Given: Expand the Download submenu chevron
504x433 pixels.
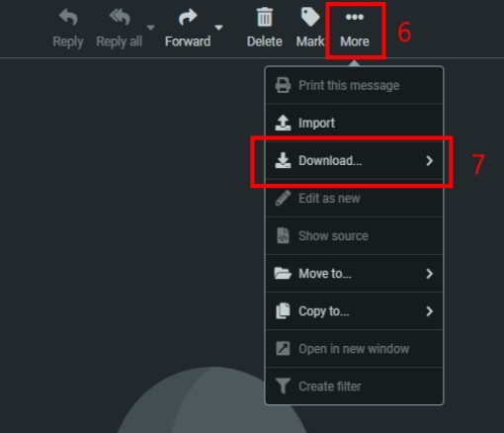Looking at the screenshot, I should (x=429, y=161).
